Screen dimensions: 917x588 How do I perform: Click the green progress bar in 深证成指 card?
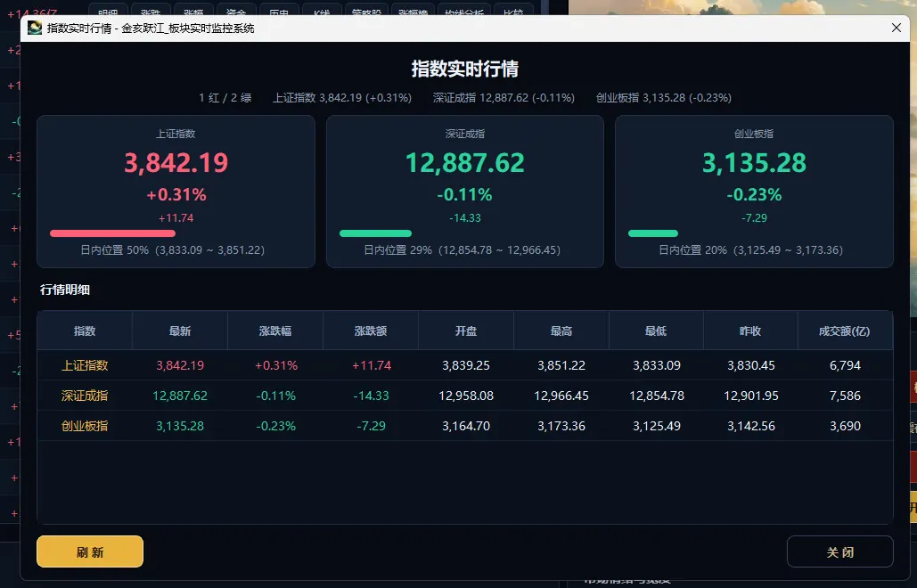click(x=375, y=233)
